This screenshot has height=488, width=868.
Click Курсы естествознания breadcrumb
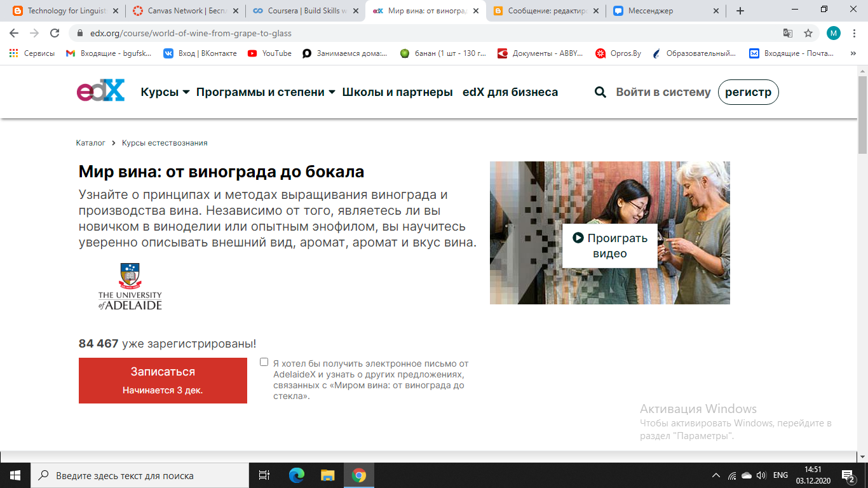[165, 143]
